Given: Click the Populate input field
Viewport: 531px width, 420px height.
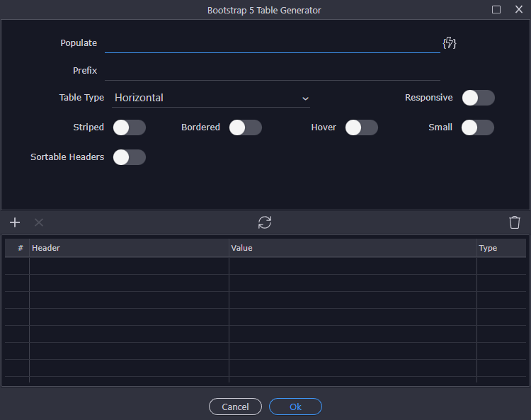Looking at the screenshot, I should (x=273, y=43).
